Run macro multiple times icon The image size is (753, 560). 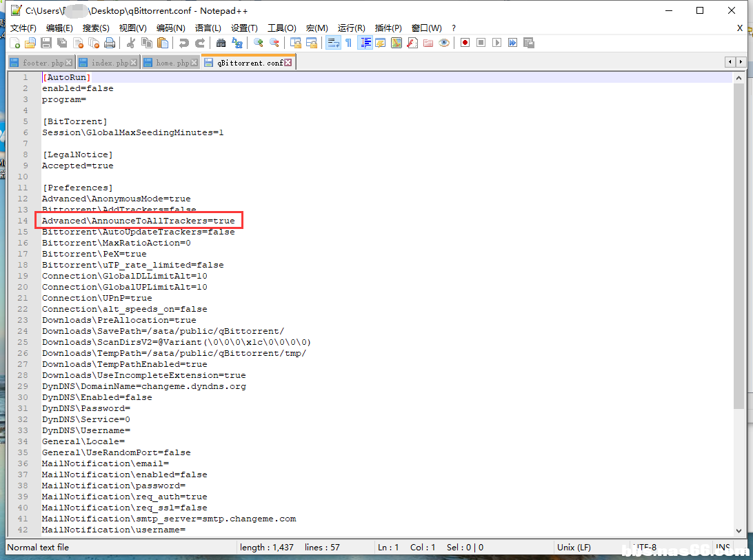pos(513,43)
